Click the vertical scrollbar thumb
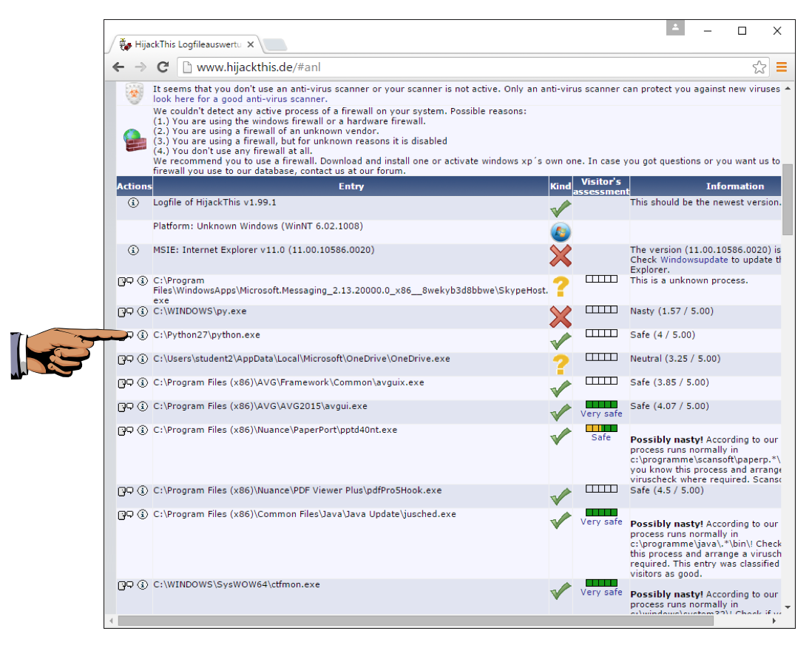This screenshot has height=648, width=812. click(x=787, y=200)
